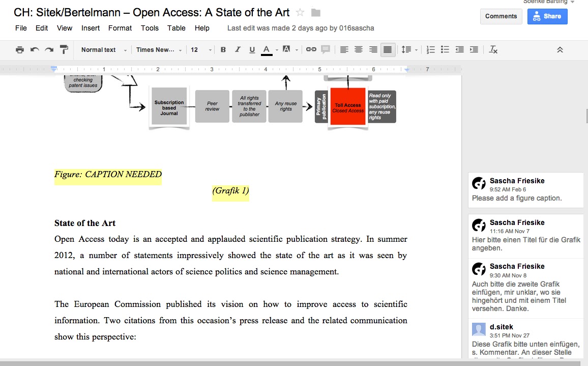Image resolution: width=588 pixels, height=366 pixels.
Task: Move document using the folder icon
Action: click(x=316, y=13)
